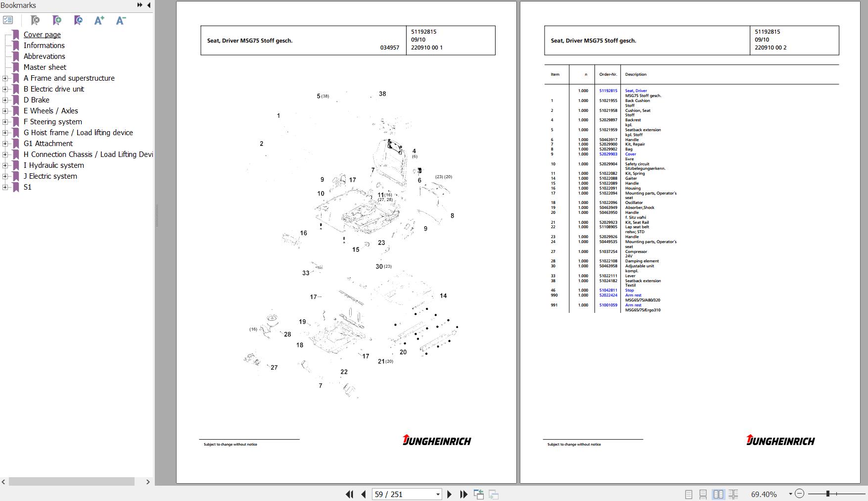
Task: Click the Stop description link
Action: (x=629, y=290)
